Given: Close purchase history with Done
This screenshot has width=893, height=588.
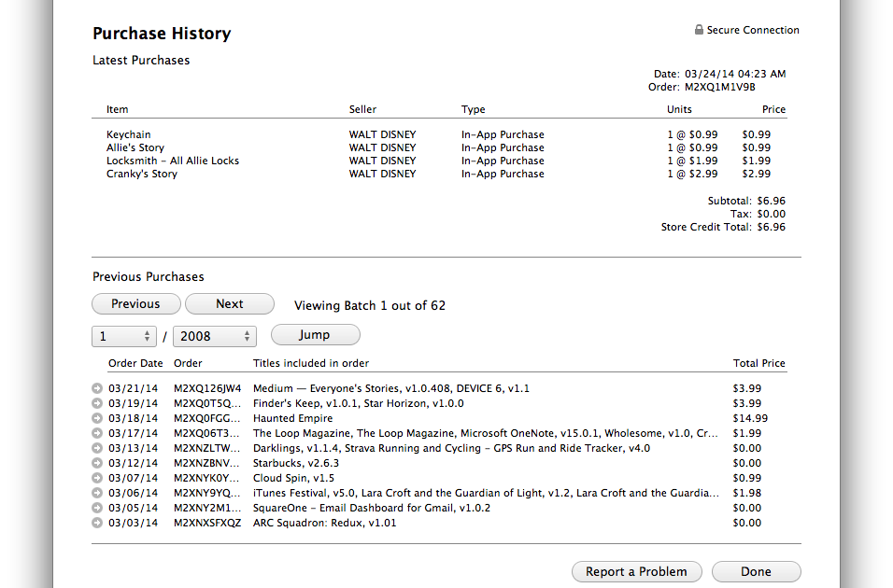Looking at the screenshot, I should point(757,571).
